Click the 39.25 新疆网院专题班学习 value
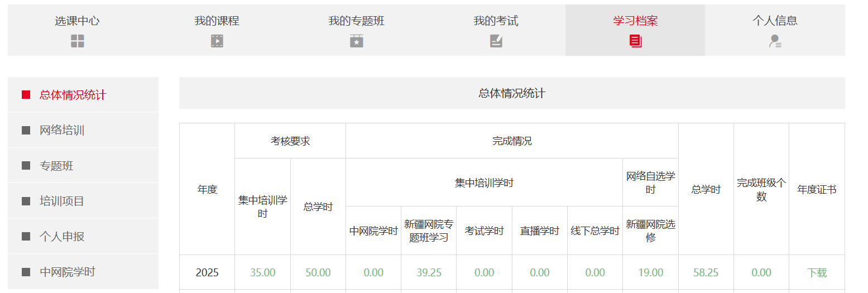Viewport: 868px width, 293px height. click(x=429, y=273)
